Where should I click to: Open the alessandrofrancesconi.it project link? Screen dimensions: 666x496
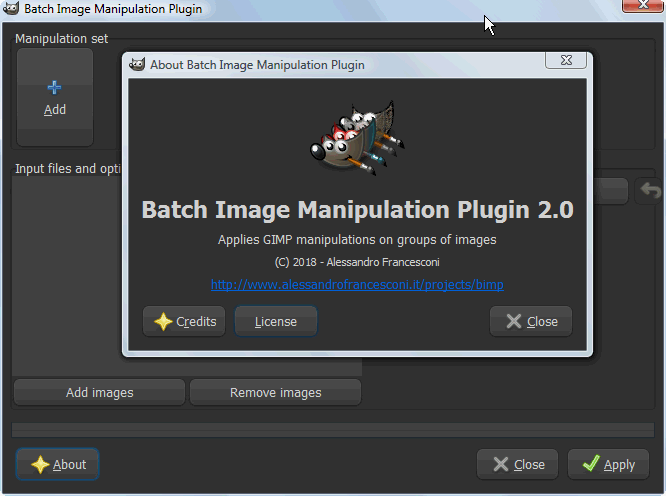[x=357, y=285]
